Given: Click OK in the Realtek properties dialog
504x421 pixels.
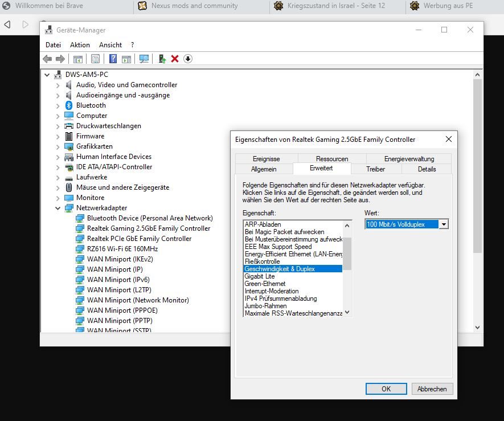Looking at the screenshot, I should 386,389.
